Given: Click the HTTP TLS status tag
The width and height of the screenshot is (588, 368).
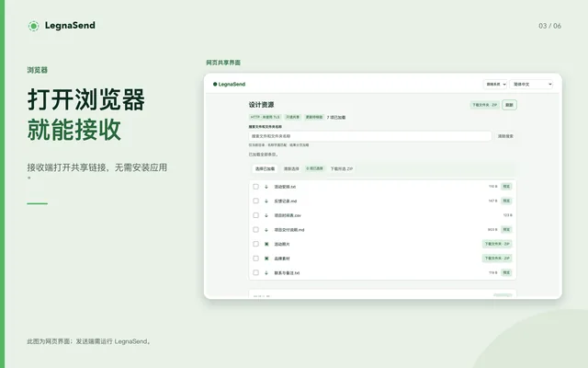Looking at the screenshot, I should pyautogui.click(x=266, y=117).
